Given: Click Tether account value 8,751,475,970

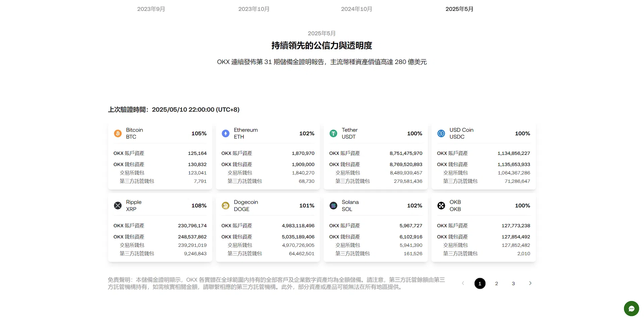Looking at the screenshot, I should [406, 153].
